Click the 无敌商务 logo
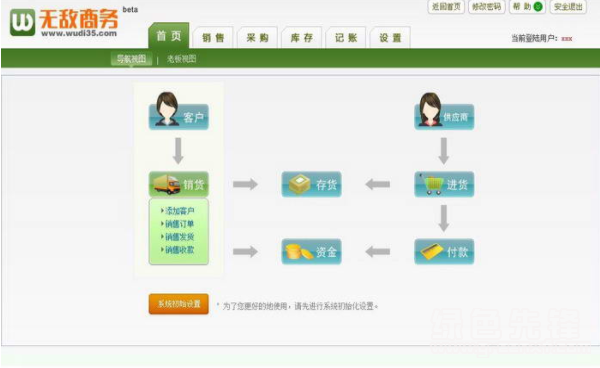This screenshot has height=368, width=600. (x=64, y=22)
